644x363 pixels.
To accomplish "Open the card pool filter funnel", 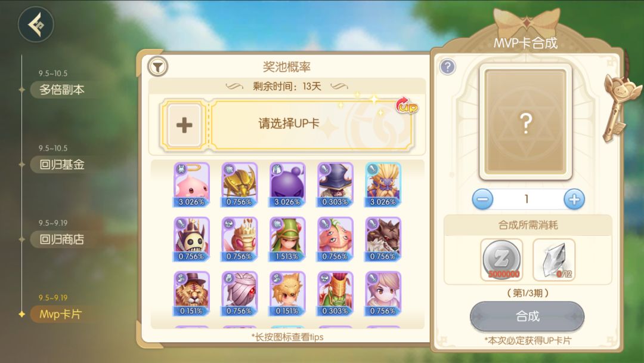I will (x=157, y=67).
